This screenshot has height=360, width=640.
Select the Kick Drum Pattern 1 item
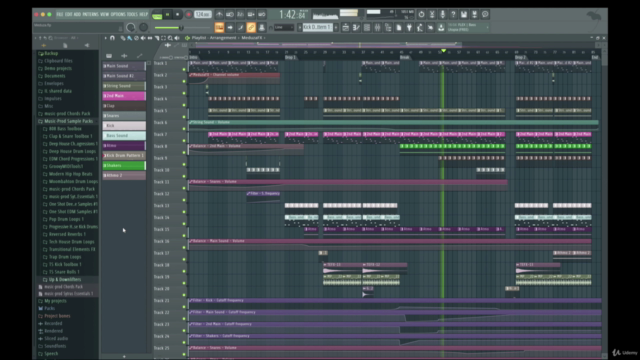[x=124, y=156]
